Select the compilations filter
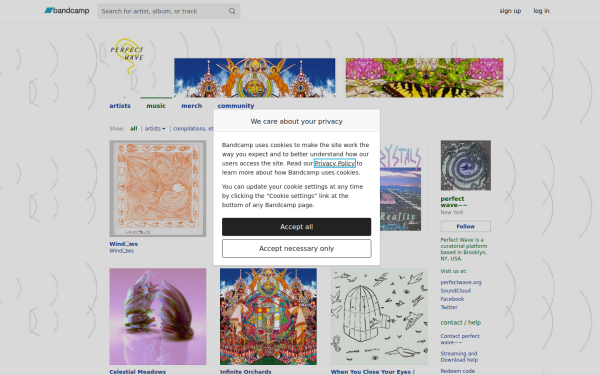 (193, 129)
